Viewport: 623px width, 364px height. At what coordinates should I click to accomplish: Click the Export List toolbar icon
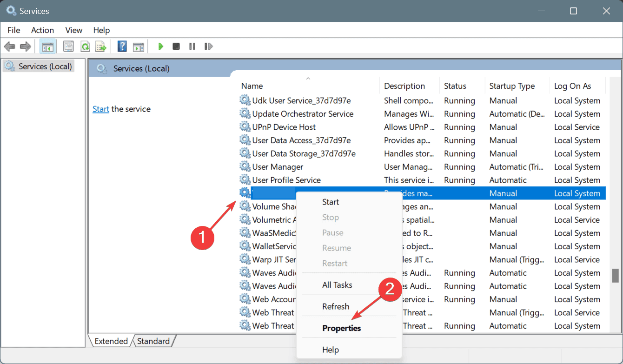coord(101,46)
